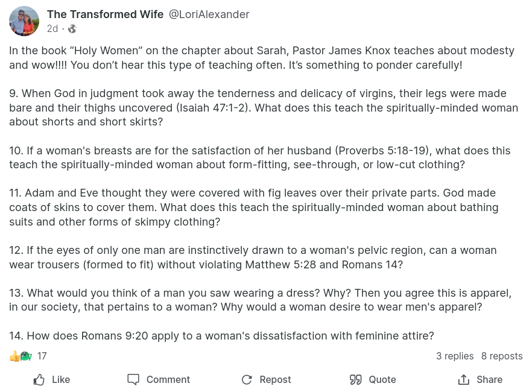Screen dimensions: 532x392
Task: Open The Transformed Wife profile name
Action: point(105,14)
